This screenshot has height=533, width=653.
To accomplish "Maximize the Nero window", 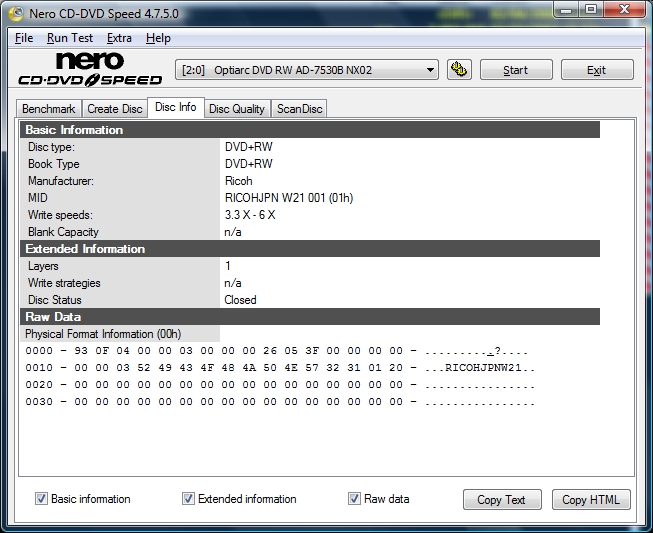I will (x=591, y=10).
